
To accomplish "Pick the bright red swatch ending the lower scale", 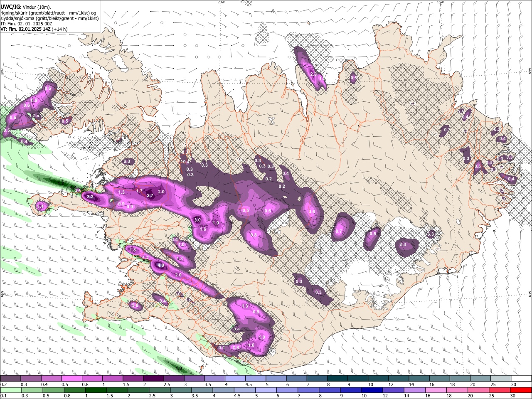I will click(x=521, y=390).
